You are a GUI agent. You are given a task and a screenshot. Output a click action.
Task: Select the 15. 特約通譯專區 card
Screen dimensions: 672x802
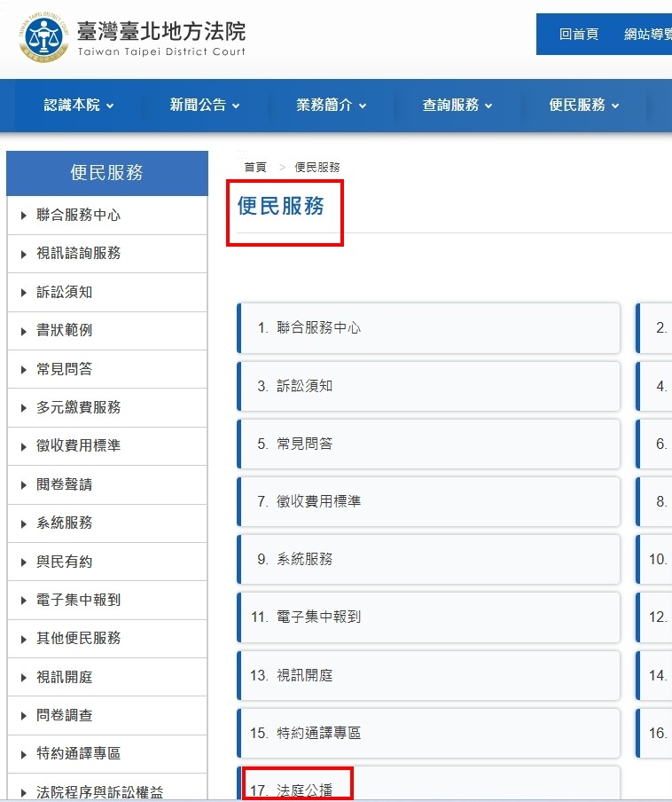tap(428, 733)
